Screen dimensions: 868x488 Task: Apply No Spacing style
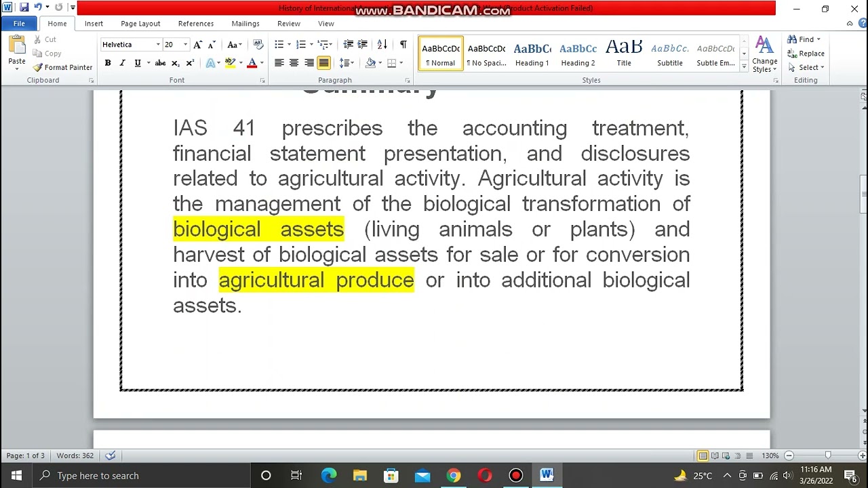[x=486, y=54]
